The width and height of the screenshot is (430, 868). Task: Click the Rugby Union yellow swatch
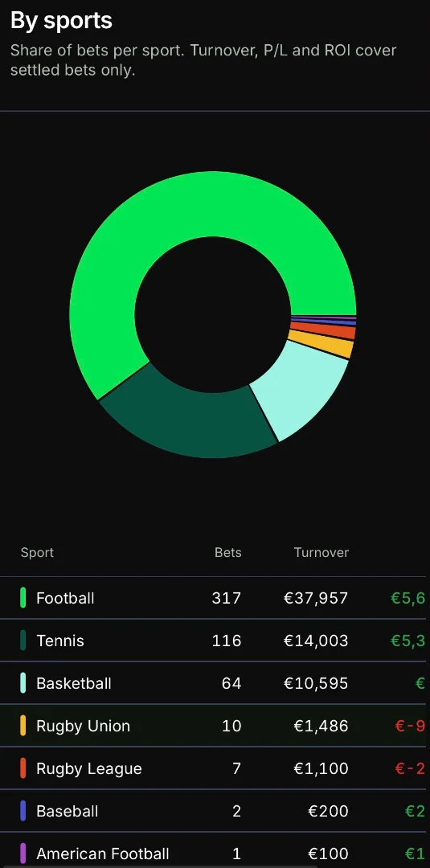[x=23, y=726]
